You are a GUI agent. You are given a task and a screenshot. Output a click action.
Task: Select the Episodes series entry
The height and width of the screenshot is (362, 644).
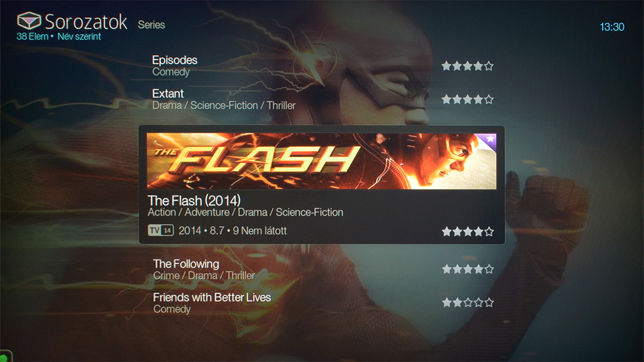tap(322, 66)
